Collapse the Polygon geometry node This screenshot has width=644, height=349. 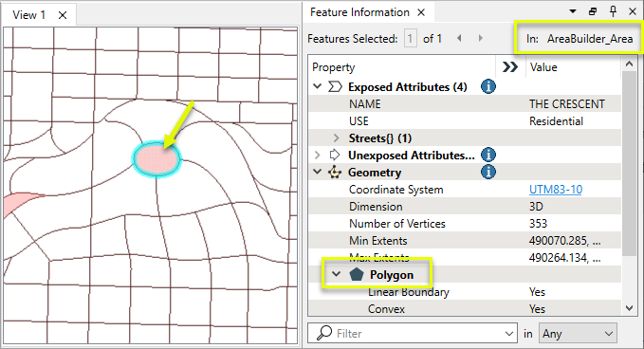[336, 274]
